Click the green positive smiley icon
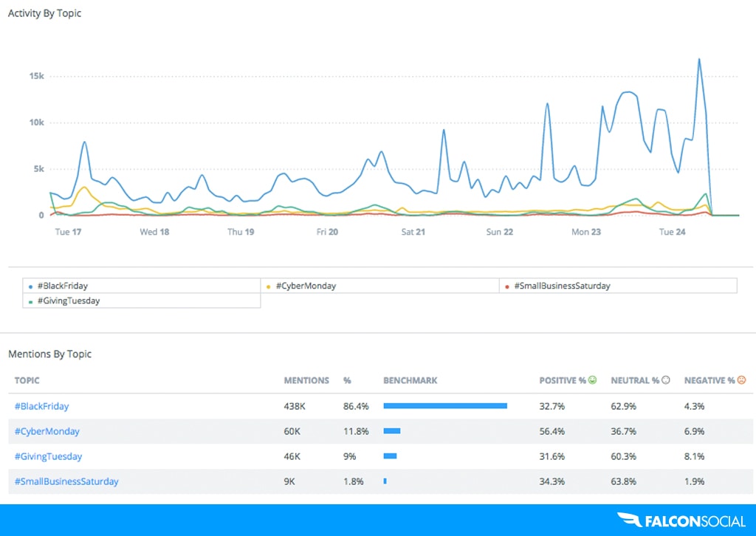756x536 pixels. click(x=593, y=380)
